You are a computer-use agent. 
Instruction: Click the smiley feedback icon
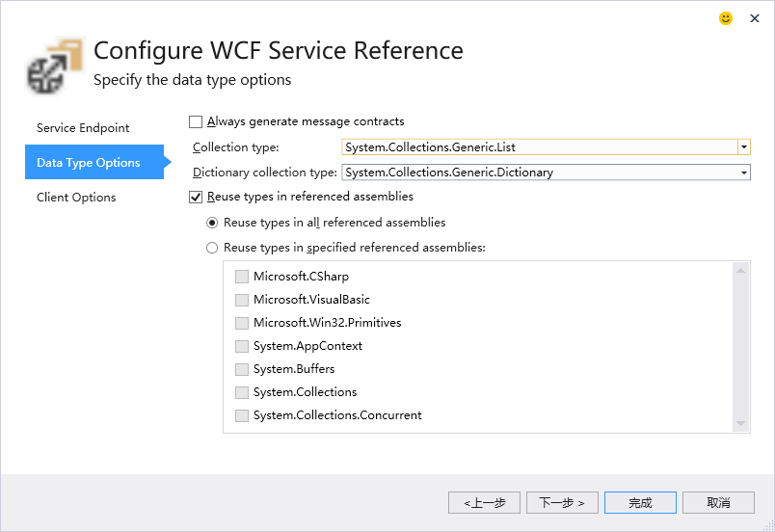coord(725,18)
